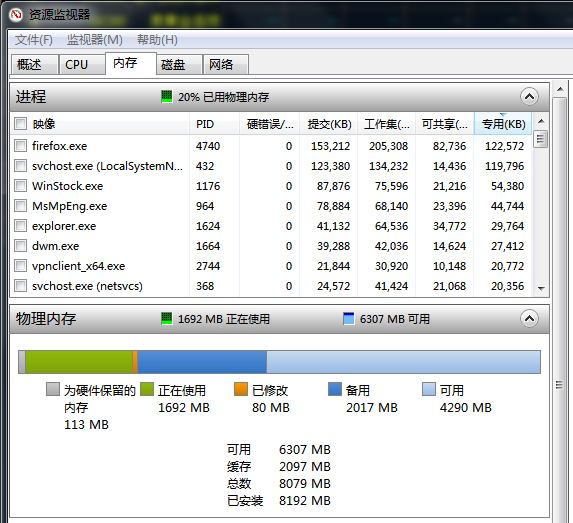573x523 pixels.
Task: Collapse the 进程 section with its chevron
Action: pyautogui.click(x=529, y=97)
